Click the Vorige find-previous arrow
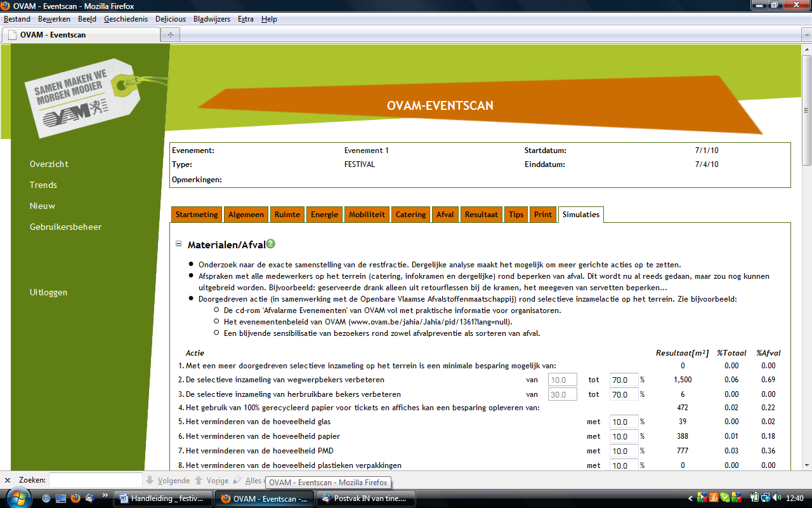Screen dimensions: 812x508 point(199,481)
